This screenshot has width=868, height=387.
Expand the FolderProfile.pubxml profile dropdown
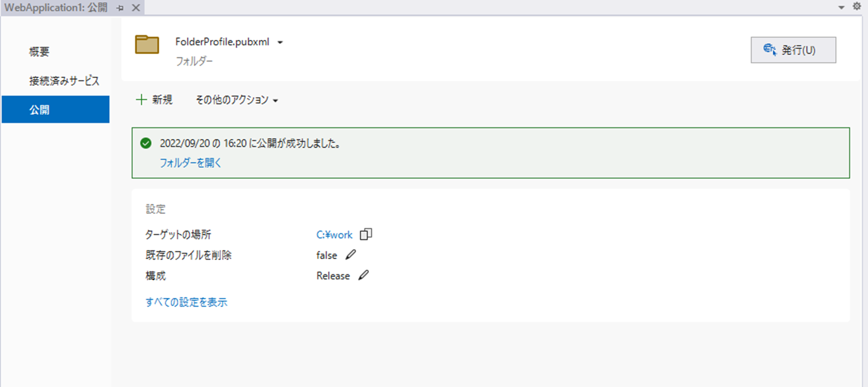point(280,42)
